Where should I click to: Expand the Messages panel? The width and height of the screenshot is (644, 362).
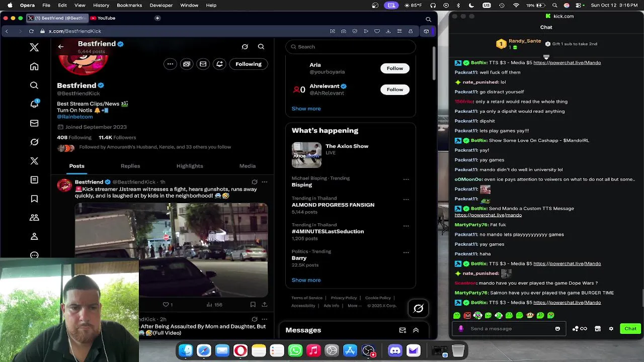click(416, 330)
